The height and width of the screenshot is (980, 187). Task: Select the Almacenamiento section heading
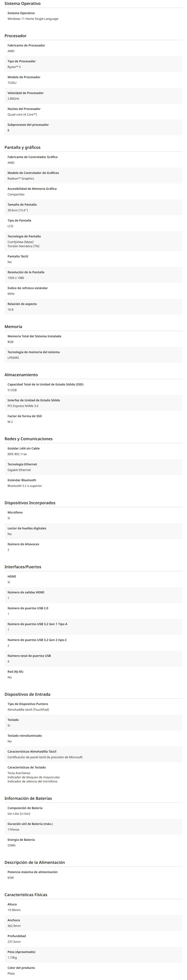click(21, 375)
